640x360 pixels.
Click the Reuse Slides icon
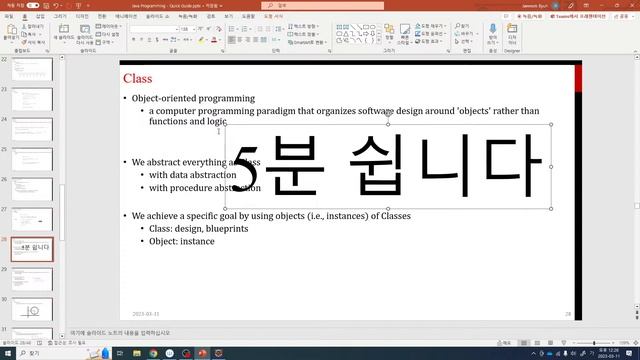[85, 29]
